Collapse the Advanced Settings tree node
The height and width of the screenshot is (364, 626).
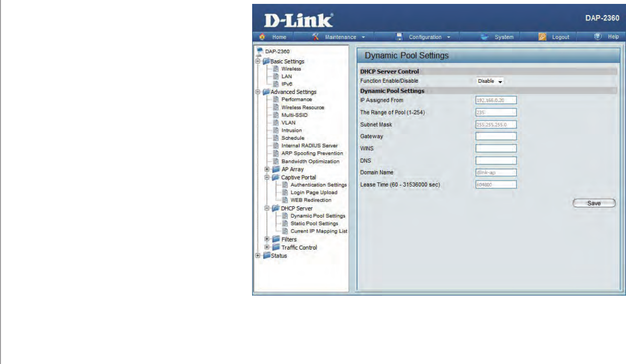click(x=257, y=92)
